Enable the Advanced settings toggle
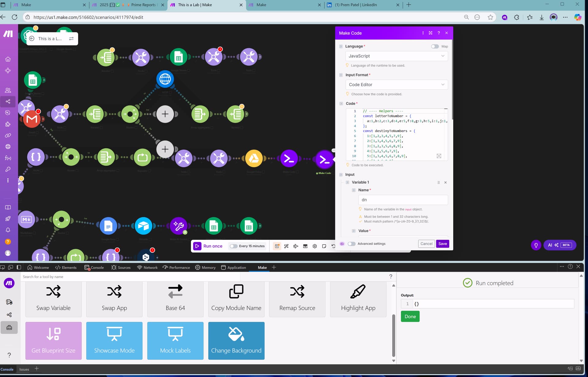Screen dimensions: 588x377 coord(352,244)
